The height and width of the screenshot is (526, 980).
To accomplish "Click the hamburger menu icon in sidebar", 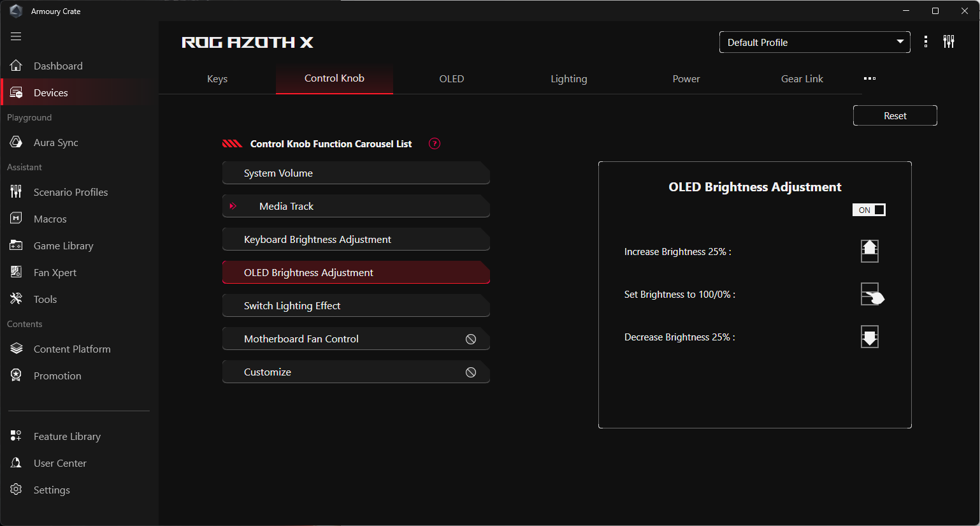I will pyautogui.click(x=16, y=36).
